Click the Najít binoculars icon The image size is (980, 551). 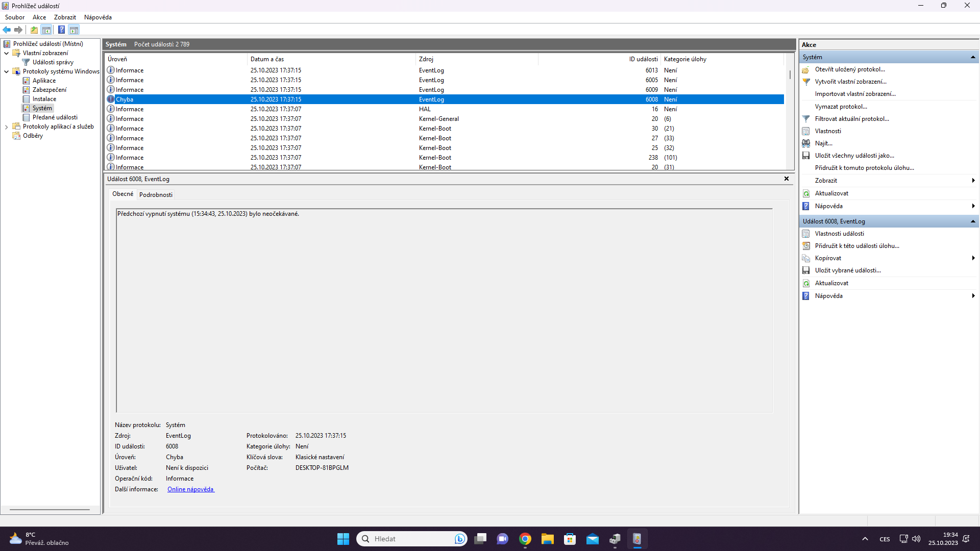806,143
